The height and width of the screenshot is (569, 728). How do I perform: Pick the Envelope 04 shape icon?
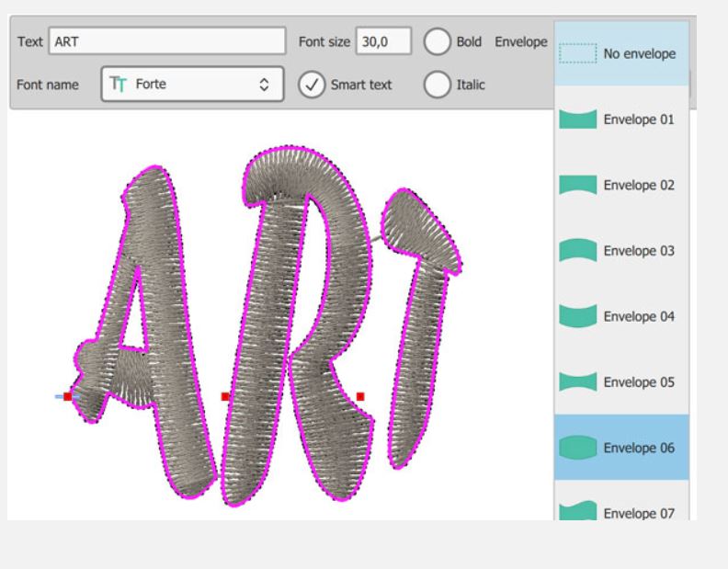[x=577, y=316]
